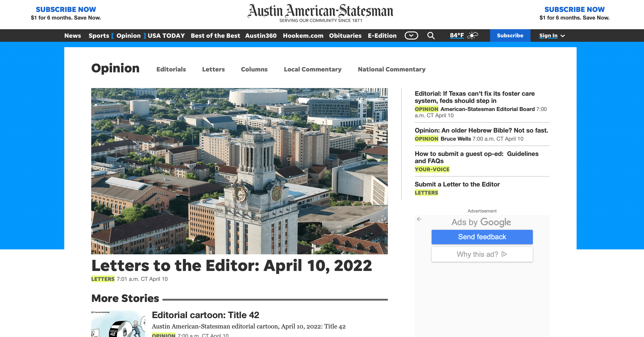Expand the Sign In chevron menu
Viewport: 644px width, 337px height.
[x=563, y=36]
